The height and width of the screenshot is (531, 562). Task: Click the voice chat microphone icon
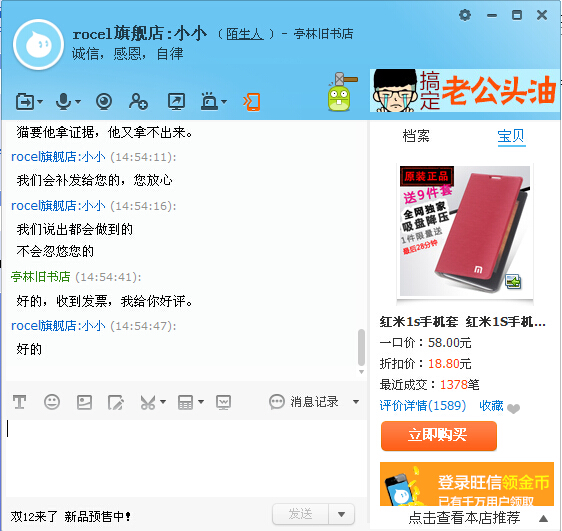pos(63,101)
